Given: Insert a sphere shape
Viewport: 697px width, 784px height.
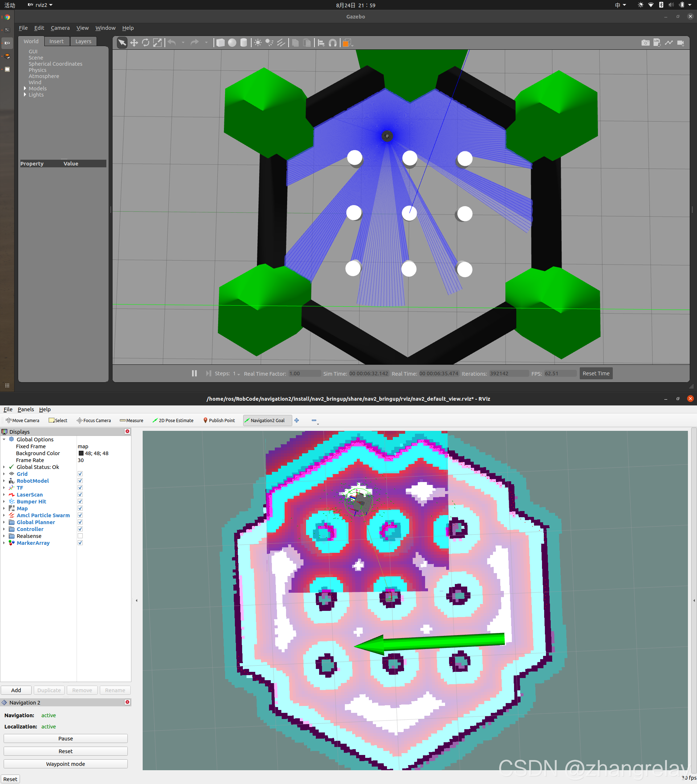Looking at the screenshot, I should coord(232,42).
